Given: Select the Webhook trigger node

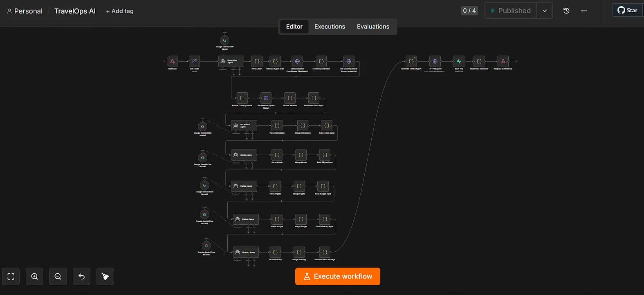Looking at the screenshot, I should click(173, 61).
